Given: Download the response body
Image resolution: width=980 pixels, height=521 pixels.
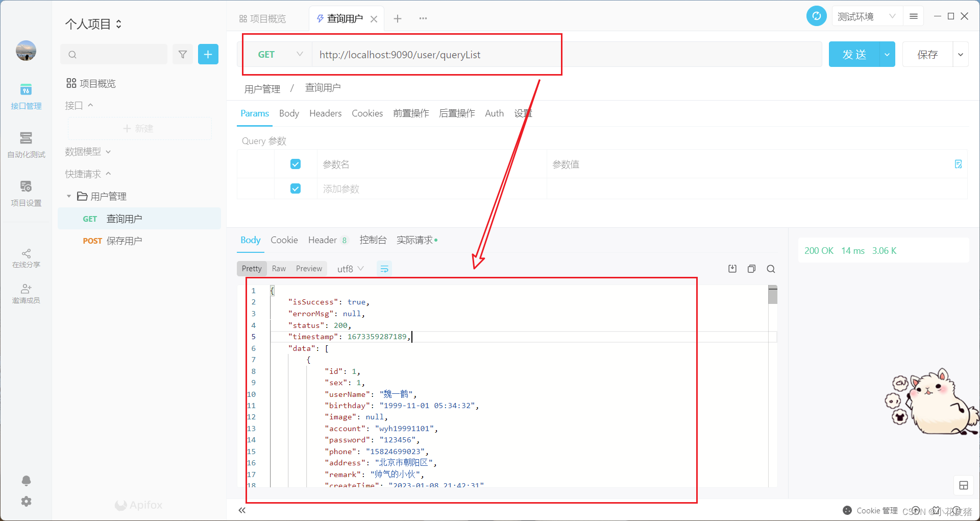Looking at the screenshot, I should (732, 268).
